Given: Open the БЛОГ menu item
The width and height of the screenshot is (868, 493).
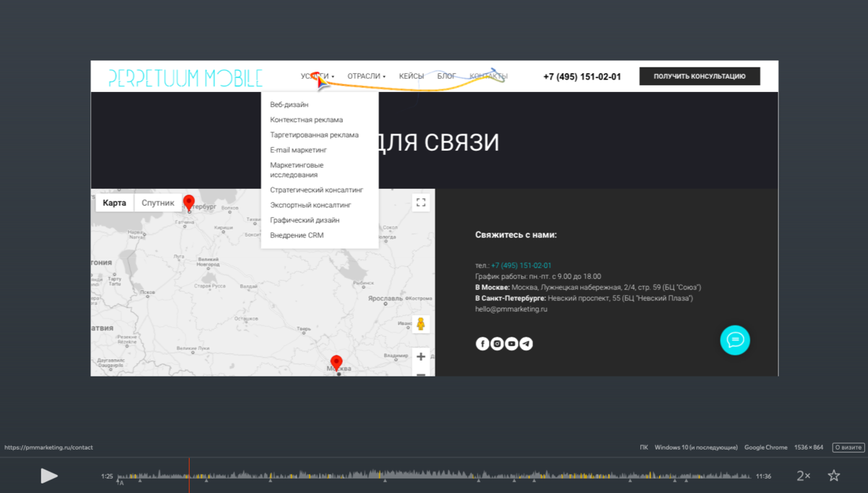Looking at the screenshot, I should [x=446, y=75].
